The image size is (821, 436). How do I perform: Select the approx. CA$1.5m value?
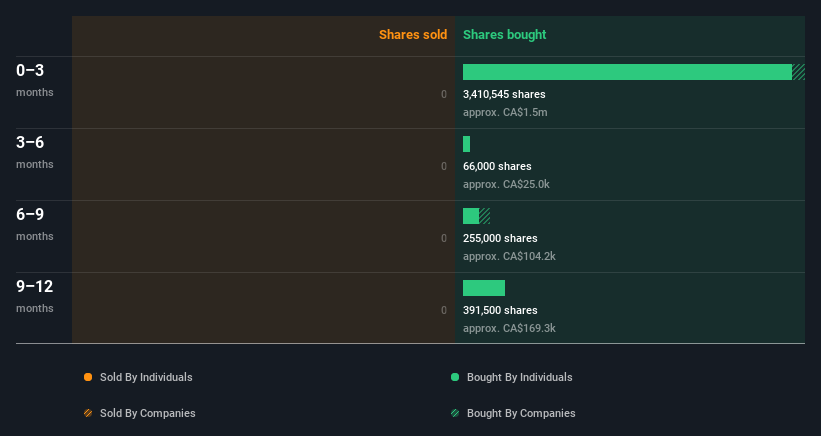tap(505, 112)
